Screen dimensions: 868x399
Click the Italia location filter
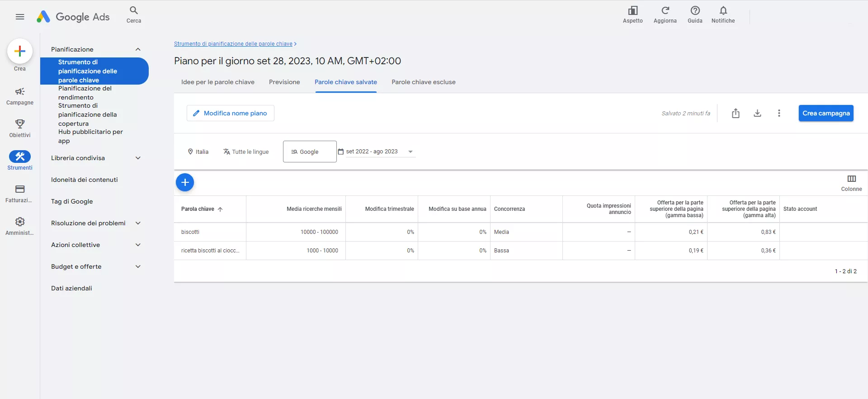pyautogui.click(x=198, y=152)
